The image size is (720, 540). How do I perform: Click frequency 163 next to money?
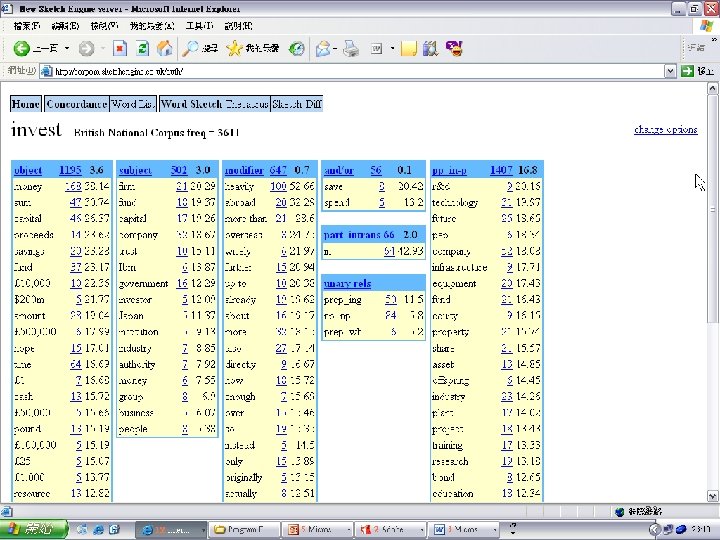coord(73,186)
